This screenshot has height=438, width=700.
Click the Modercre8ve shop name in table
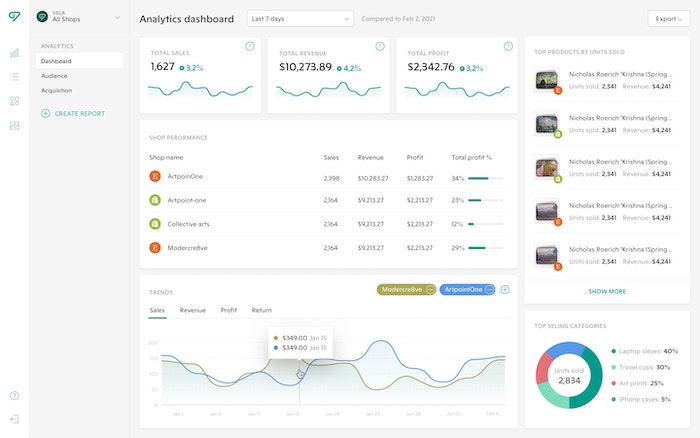188,248
